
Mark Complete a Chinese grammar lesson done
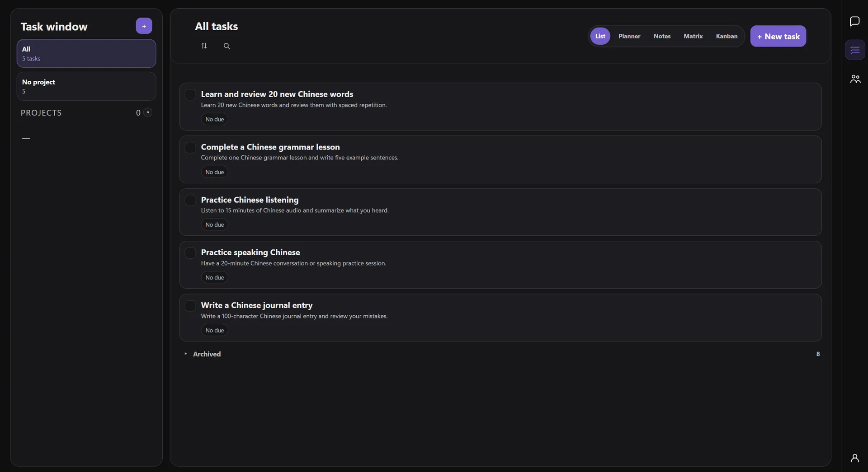coord(190,147)
